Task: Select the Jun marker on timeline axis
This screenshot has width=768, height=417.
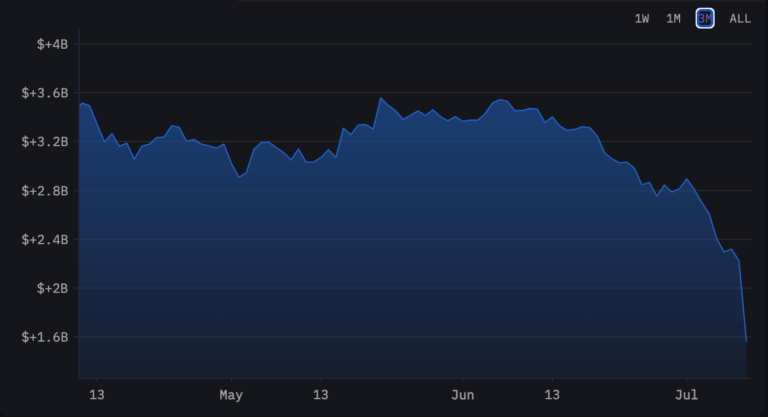Action: pyautogui.click(x=462, y=394)
